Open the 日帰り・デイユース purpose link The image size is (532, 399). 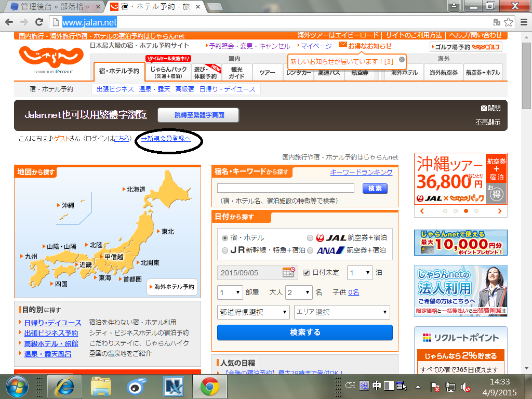52,323
